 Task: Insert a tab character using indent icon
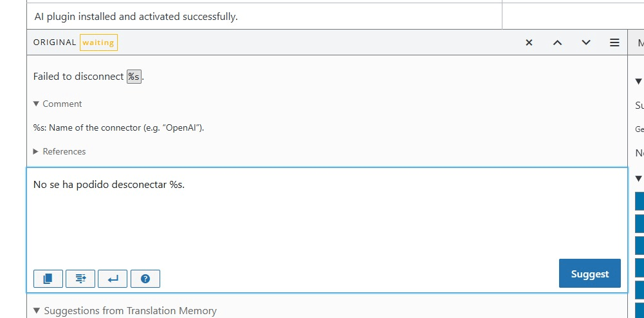pos(80,279)
